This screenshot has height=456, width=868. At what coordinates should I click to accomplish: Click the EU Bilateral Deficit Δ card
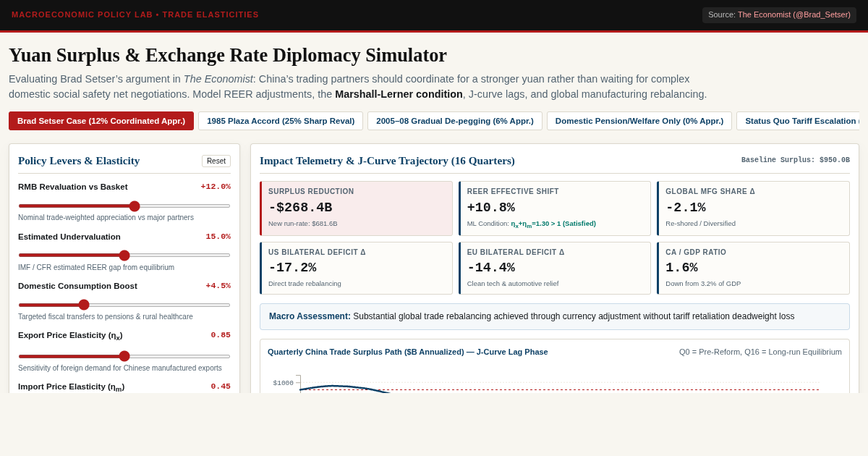[555, 268]
